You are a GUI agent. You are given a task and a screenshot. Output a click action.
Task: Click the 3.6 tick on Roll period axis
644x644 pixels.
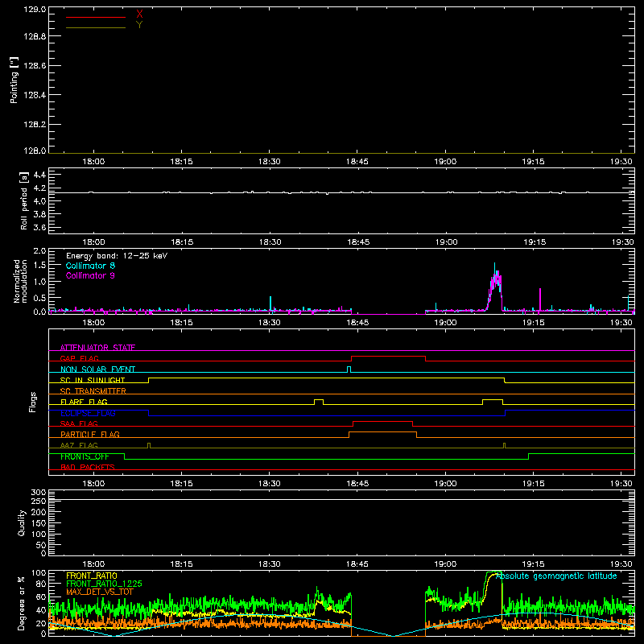(x=39, y=227)
